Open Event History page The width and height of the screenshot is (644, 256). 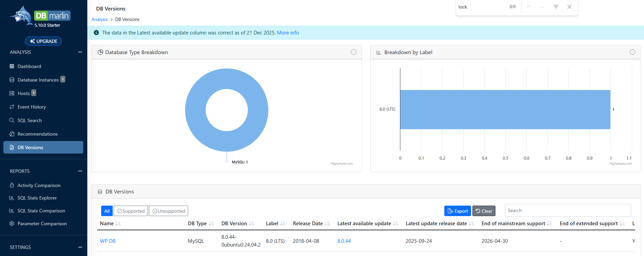click(31, 107)
